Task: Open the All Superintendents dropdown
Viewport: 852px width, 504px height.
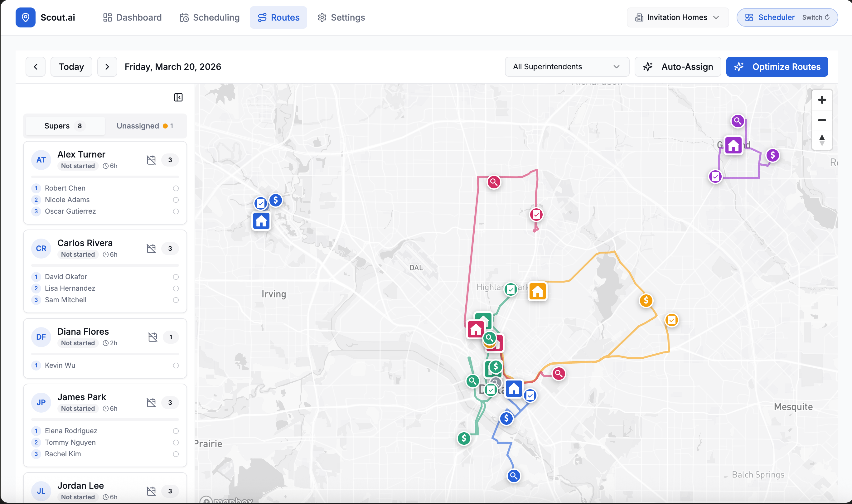Action: point(566,66)
